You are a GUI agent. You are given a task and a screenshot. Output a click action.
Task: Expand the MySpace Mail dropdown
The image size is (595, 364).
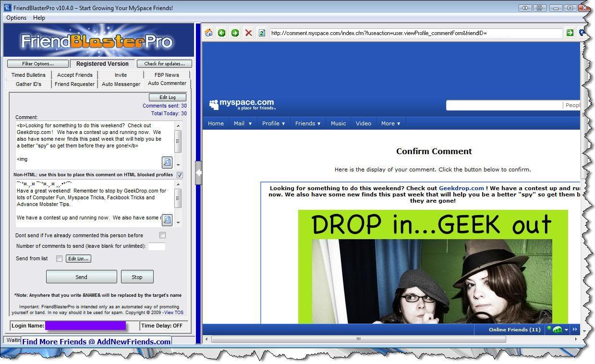pos(243,123)
